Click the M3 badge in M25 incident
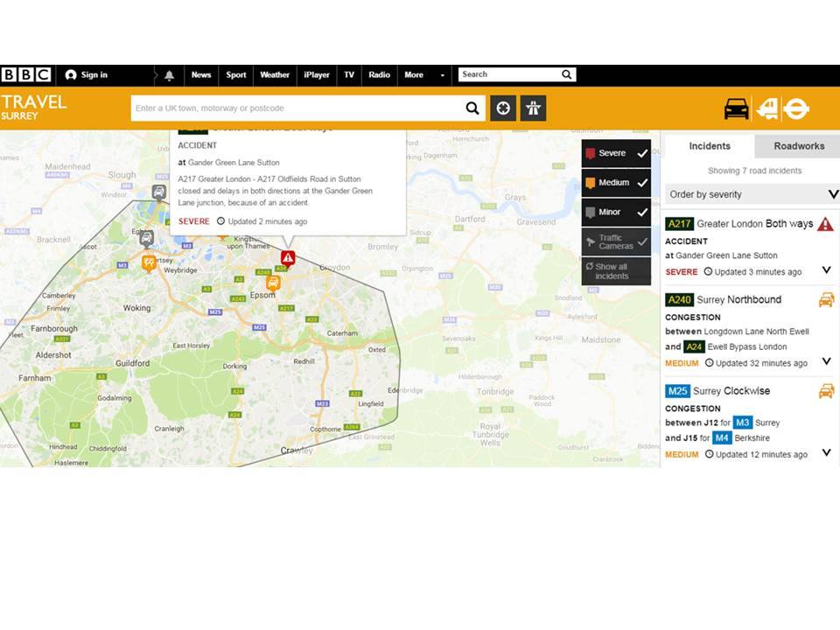This screenshot has width=840, height=630. (743, 423)
